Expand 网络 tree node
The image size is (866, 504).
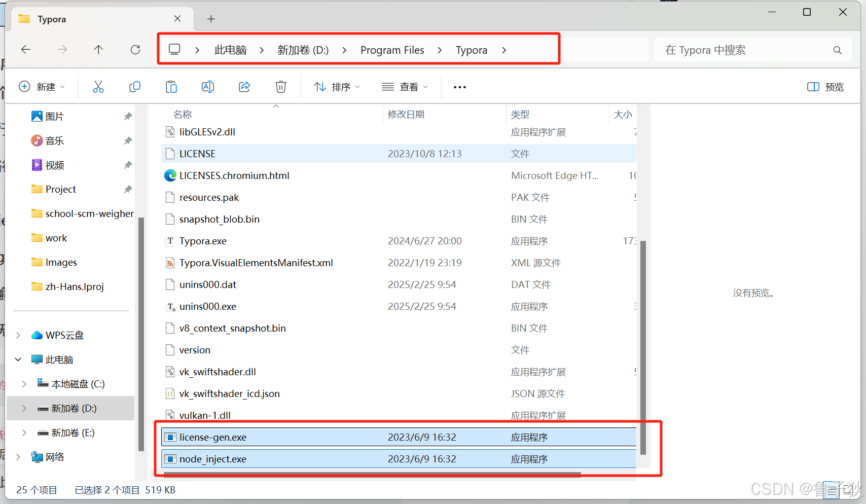(18, 457)
